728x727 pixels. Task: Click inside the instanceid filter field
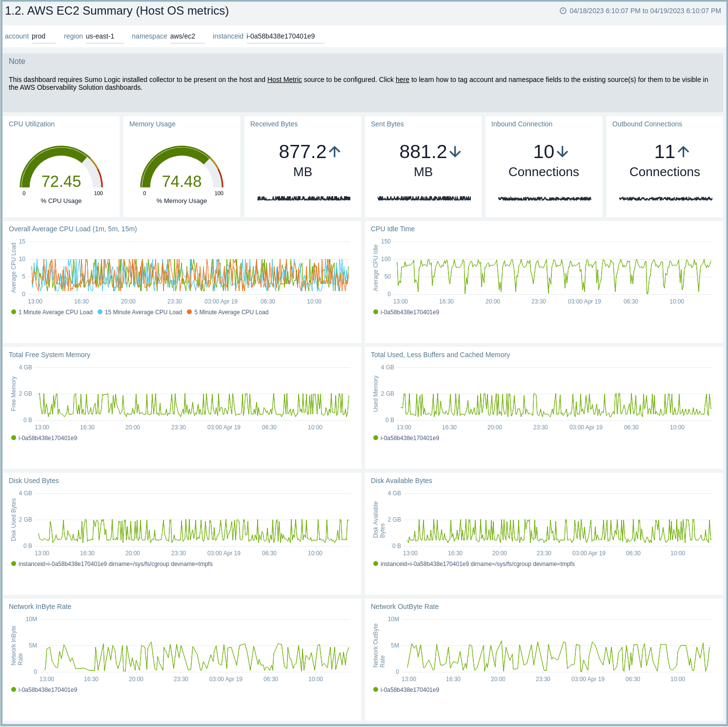[285, 36]
